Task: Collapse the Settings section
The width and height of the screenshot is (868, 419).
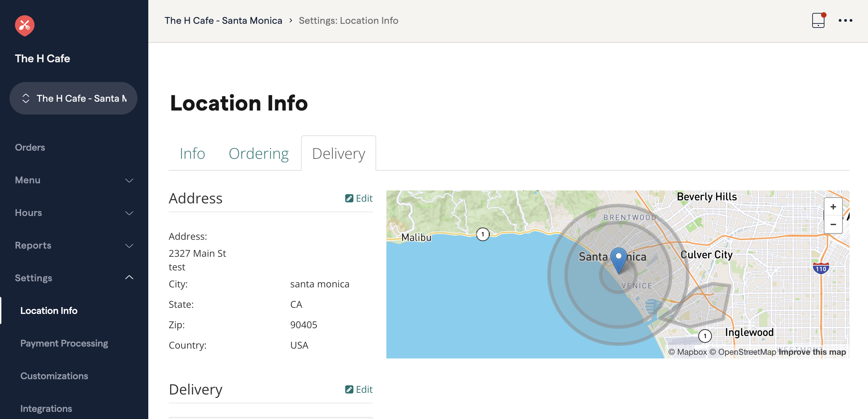Action: (129, 277)
